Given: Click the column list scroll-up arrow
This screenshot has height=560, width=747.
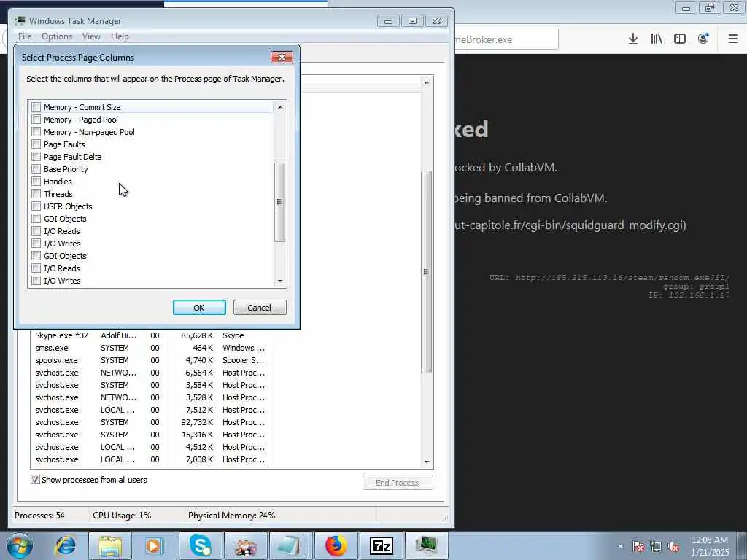Looking at the screenshot, I should 280,107.
